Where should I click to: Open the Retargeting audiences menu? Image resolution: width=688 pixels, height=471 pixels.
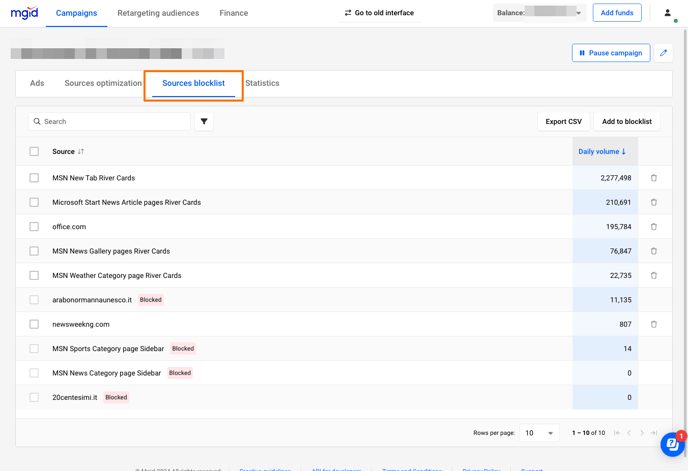158,13
